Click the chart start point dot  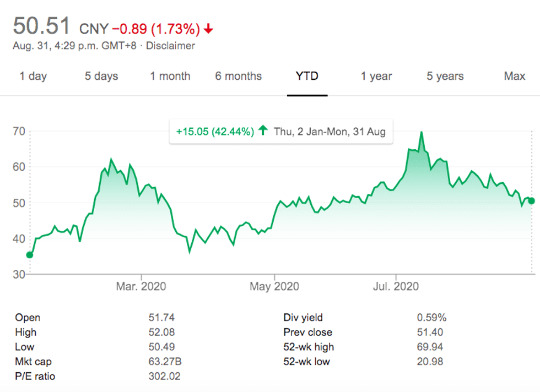click(30, 254)
